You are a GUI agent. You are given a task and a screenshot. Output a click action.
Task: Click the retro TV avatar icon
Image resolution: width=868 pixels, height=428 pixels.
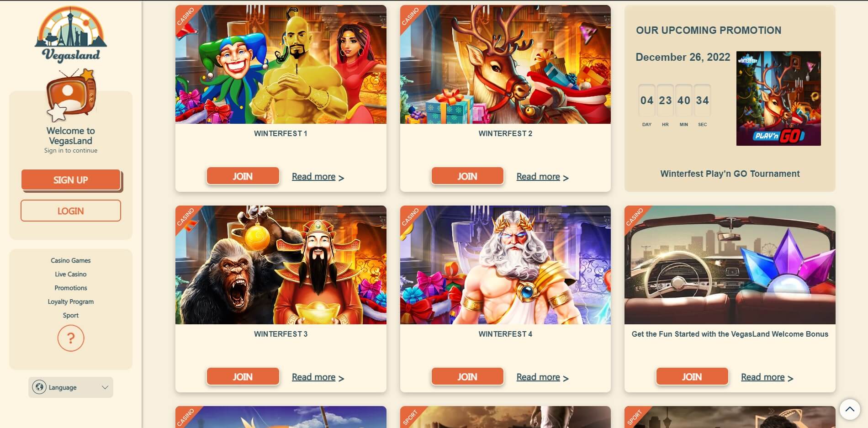point(71,95)
